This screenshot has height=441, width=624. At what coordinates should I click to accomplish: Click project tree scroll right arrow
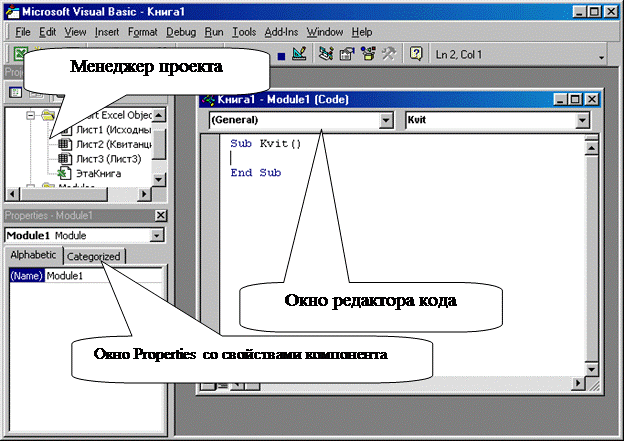coord(144,194)
